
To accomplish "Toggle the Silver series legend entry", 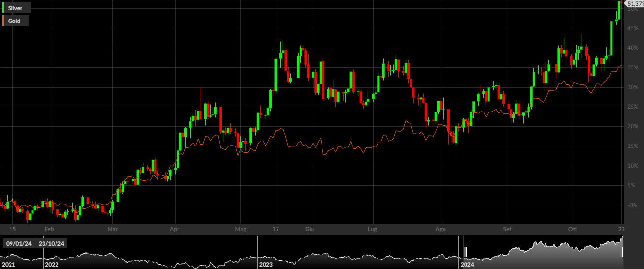I will [x=16, y=8].
